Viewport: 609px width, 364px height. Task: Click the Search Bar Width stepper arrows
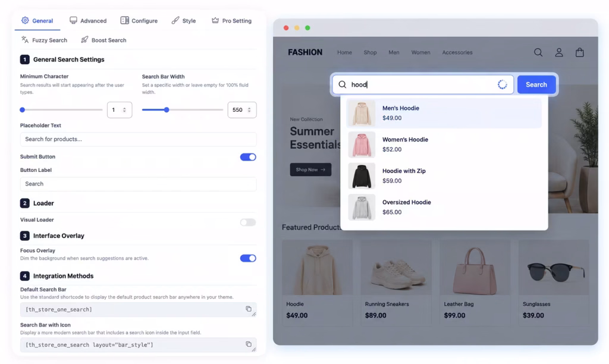pyautogui.click(x=249, y=110)
